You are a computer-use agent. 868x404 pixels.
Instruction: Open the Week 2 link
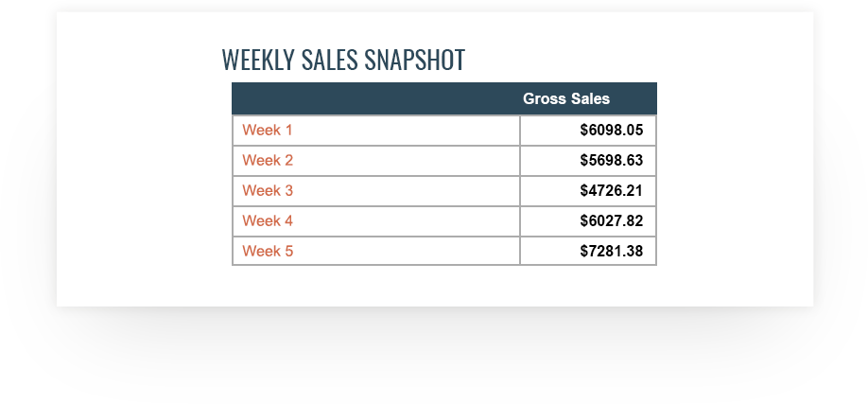click(x=268, y=160)
